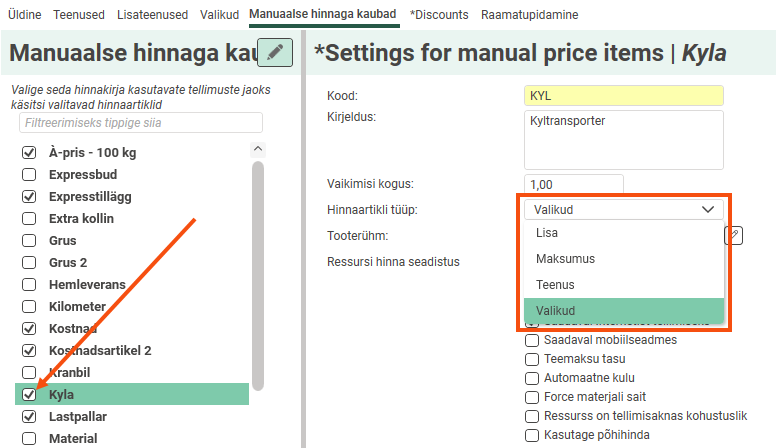
Task: Enable Saadaval mobiilseadmes checkbox
Action: point(532,340)
